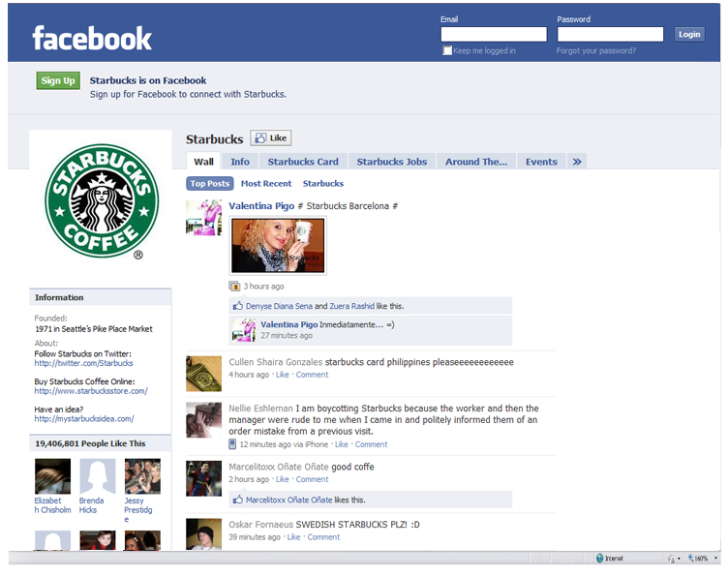Open Elizabeth Chisholm's fan thumbnail
Image resolution: width=728 pixels, height=577 pixels.
tap(53, 476)
